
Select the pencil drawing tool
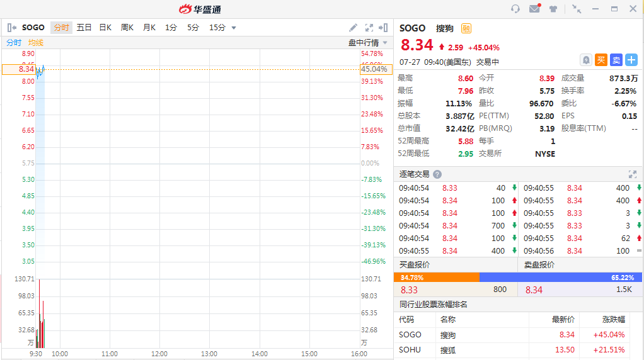pyautogui.click(x=353, y=28)
